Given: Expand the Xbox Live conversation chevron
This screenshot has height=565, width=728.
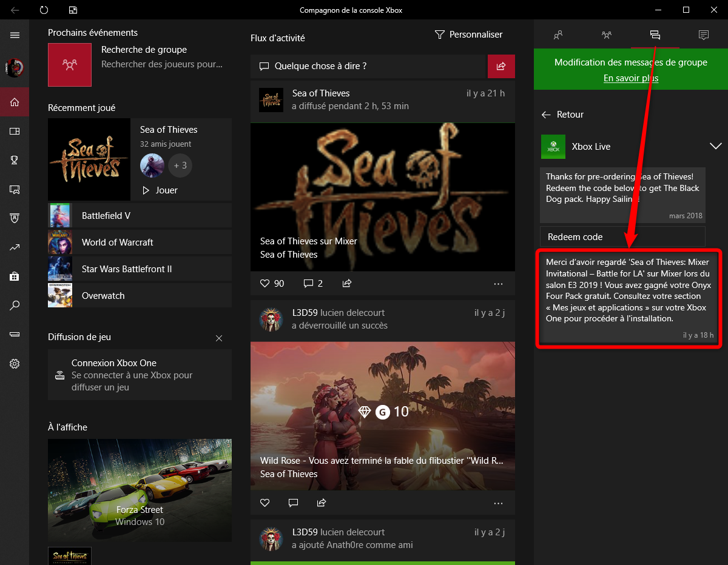Looking at the screenshot, I should coord(715,146).
